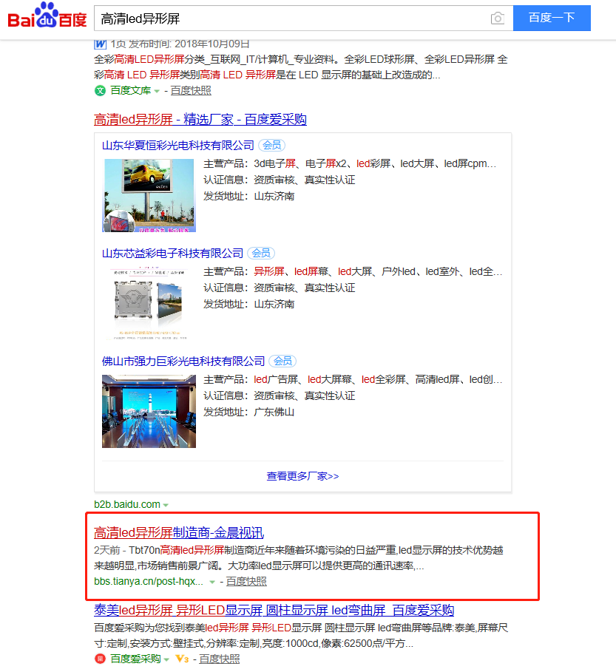Expand the dropdown arrow after bbs.tianya.cn URL
The height and width of the screenshot is (672, 616).
[211, 582]
